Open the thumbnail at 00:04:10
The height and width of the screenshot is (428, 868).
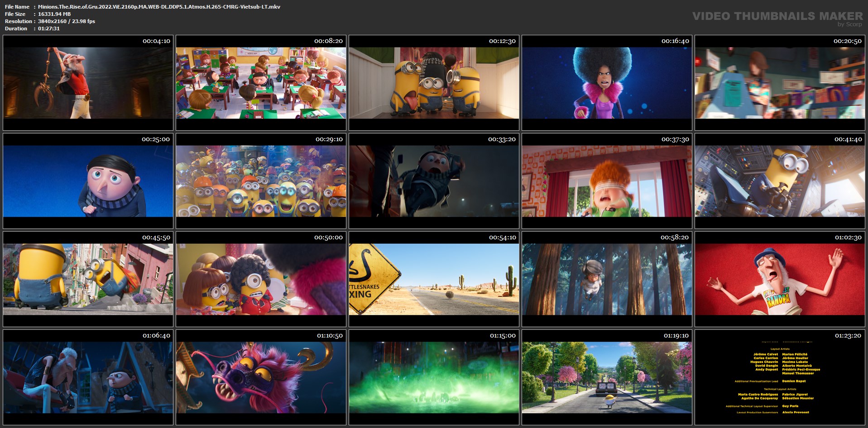88,83
